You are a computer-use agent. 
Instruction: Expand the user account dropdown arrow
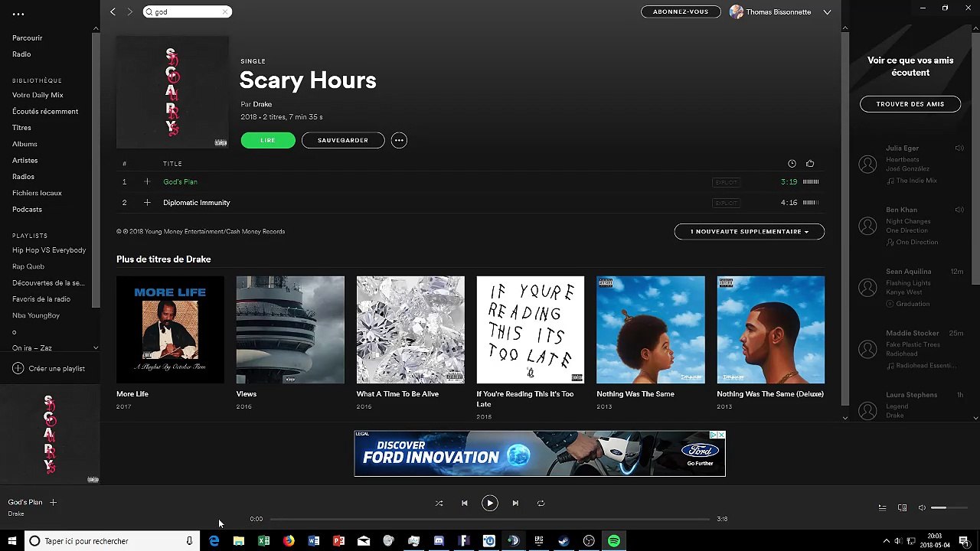point(827,12)
